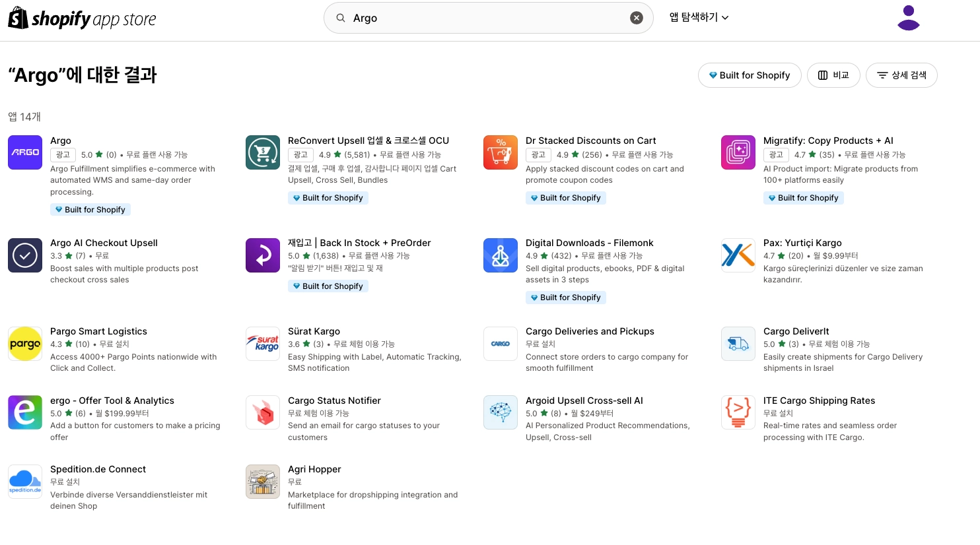Focus the Argo search input field
The width and height of the screenshot is (980, 545).
[489, 18]
